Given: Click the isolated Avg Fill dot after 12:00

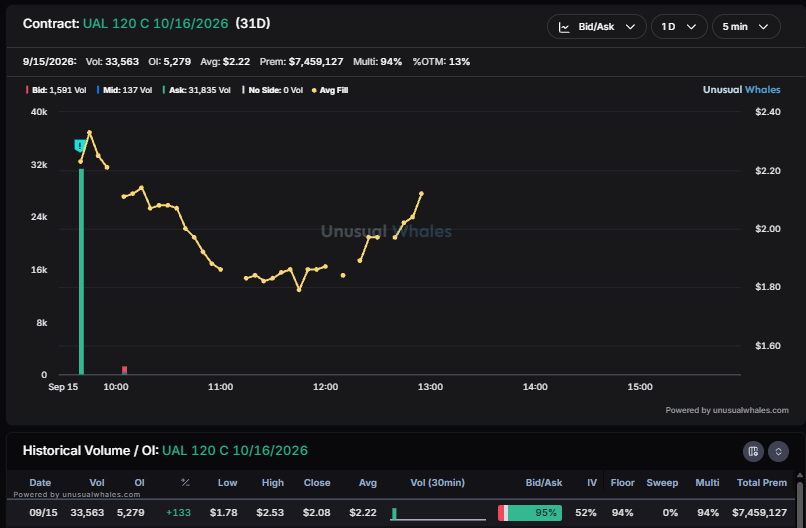Looking at the screenshot, I should click(x=343, y=276).
